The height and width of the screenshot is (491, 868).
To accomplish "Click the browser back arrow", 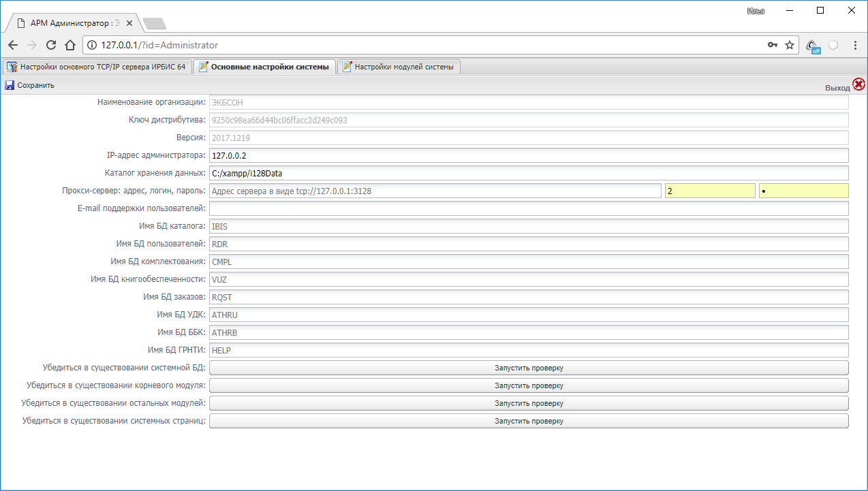I will point(13,45).
